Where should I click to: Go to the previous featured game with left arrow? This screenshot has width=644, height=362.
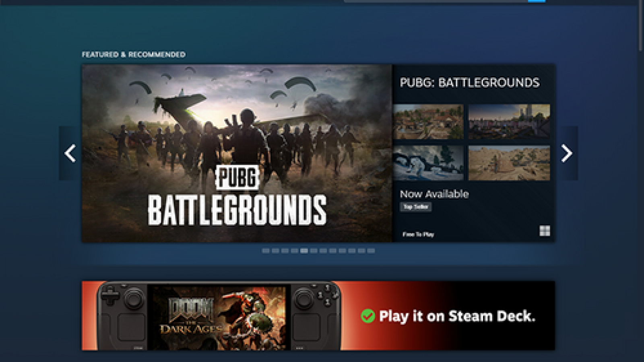(70, 153)
